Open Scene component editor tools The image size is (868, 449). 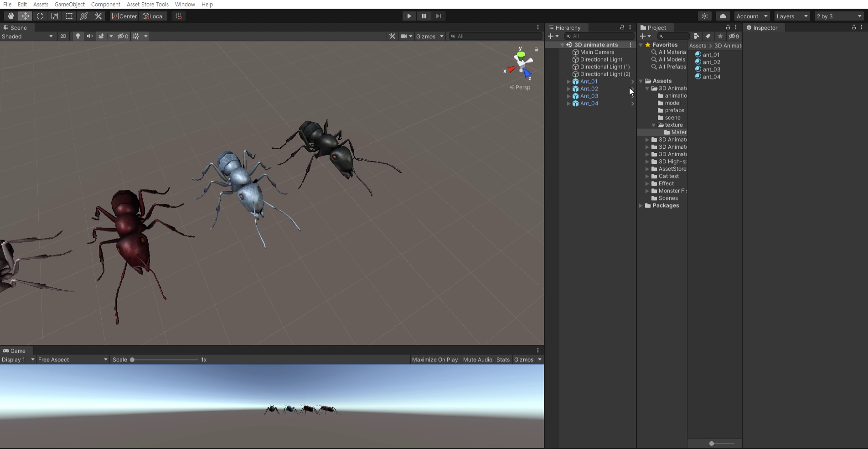click(392, 36)
